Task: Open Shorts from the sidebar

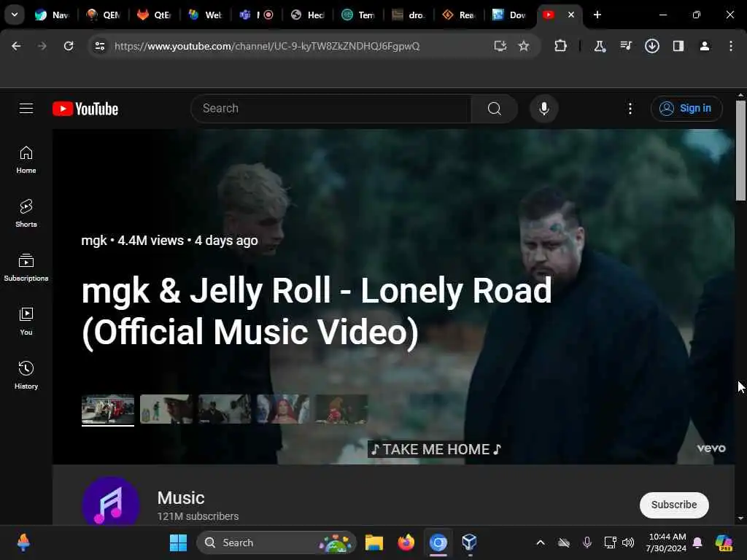Action: point(26,214)
